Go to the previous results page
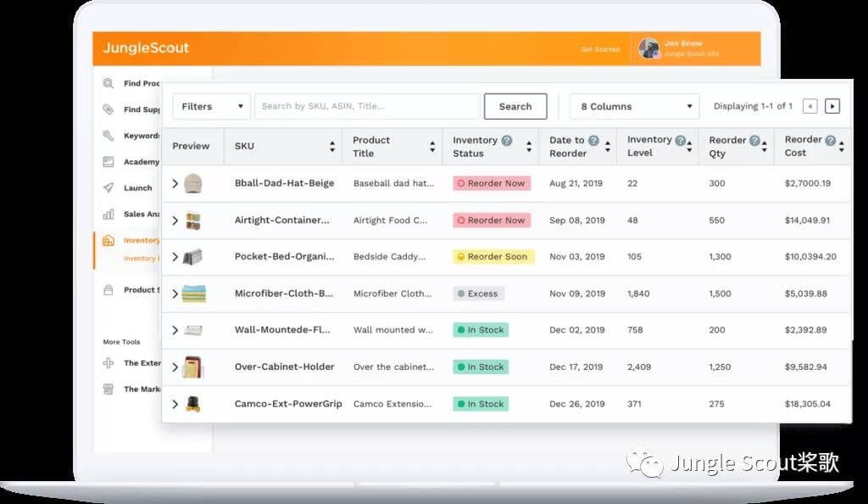The height and width of the screenshot is (504, 868). pos(810,106)
